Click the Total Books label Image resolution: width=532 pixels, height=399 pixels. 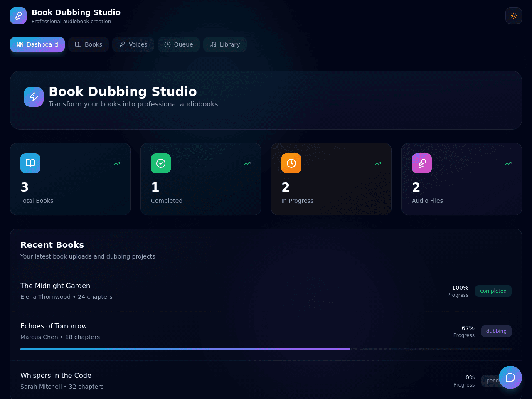pyautogui.click(x=37, y=201)
